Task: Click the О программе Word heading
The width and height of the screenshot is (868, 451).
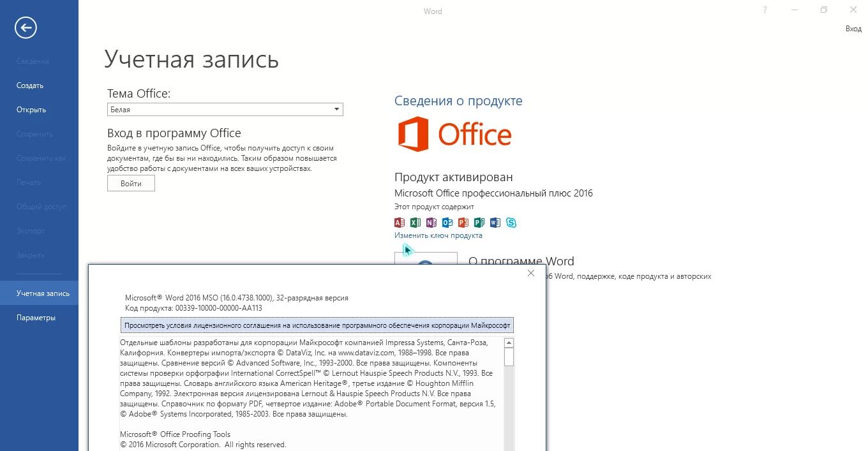Action: pyautogui.click(x=521, y=261)
